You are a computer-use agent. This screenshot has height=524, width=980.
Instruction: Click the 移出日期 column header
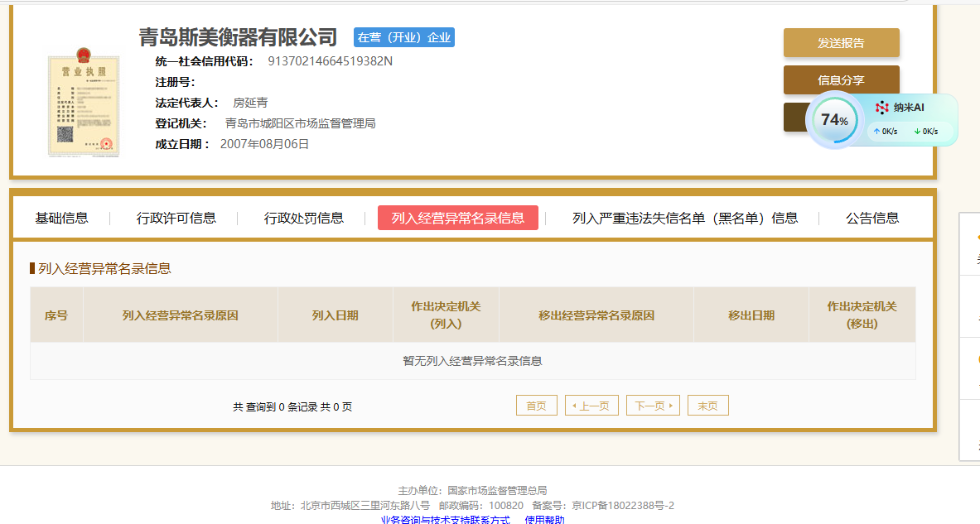click(751, 315)
